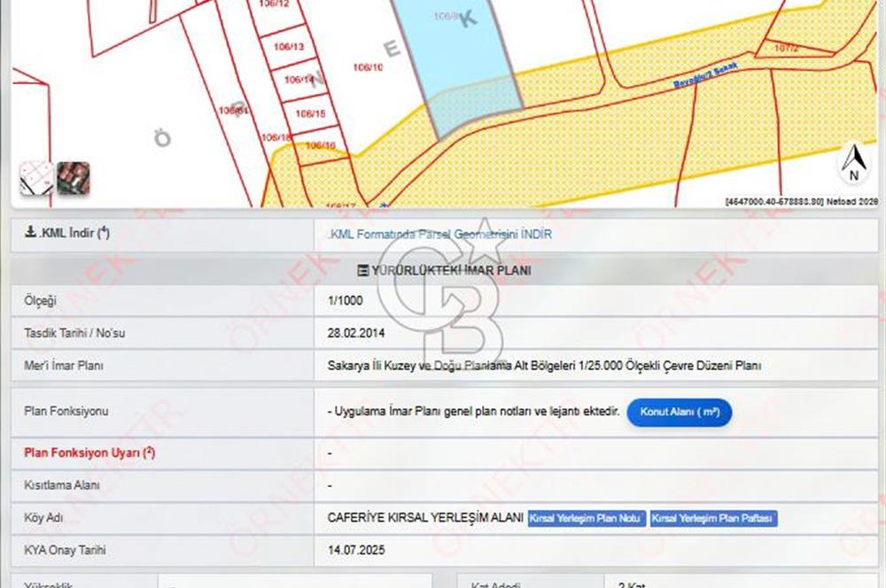The width and height of the screenshot is (886, 588).
Task: Click the CAFERİYE KIRSAL YERLEŞİM ALANI text
Action: (x=425, y=518)
